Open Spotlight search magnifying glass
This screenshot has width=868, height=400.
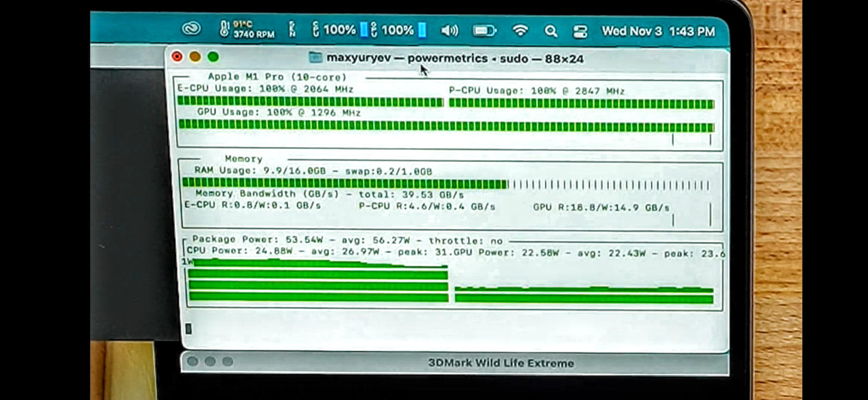click(x=550, y=31)
